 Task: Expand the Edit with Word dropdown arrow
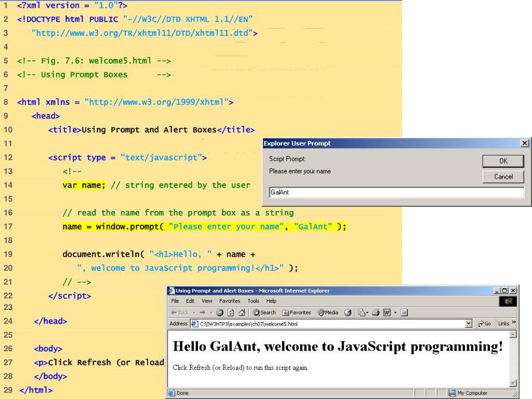[395, 312]
